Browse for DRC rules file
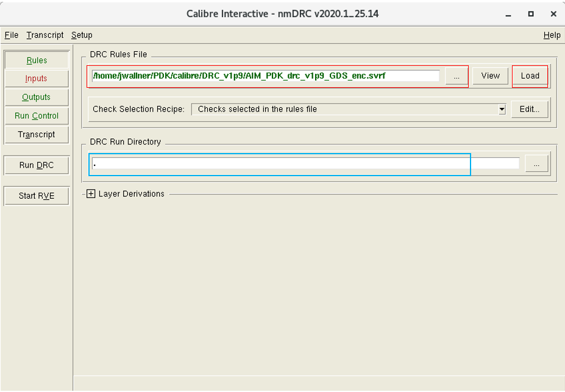The height and width of the screenshot is (392, 565). 457,76
